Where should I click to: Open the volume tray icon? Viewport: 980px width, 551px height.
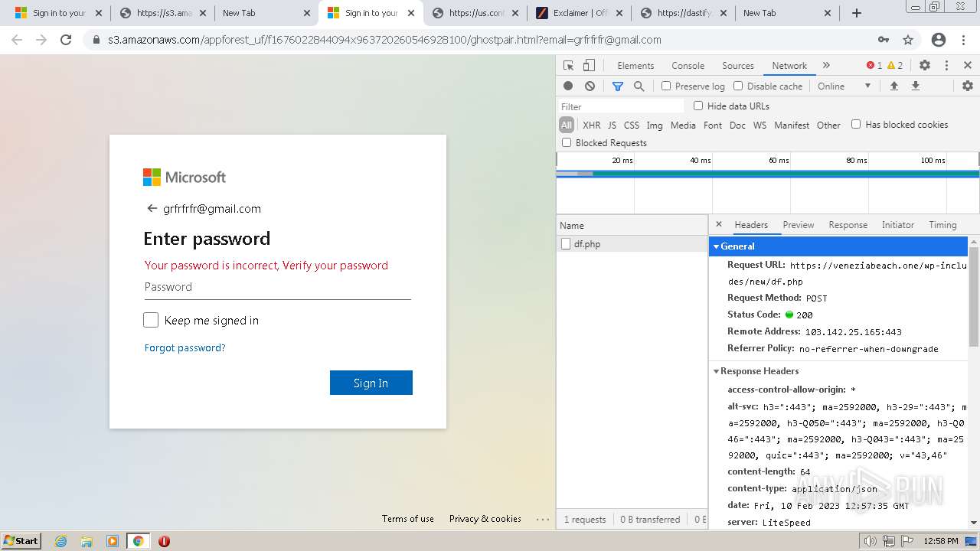coord(870,541)
